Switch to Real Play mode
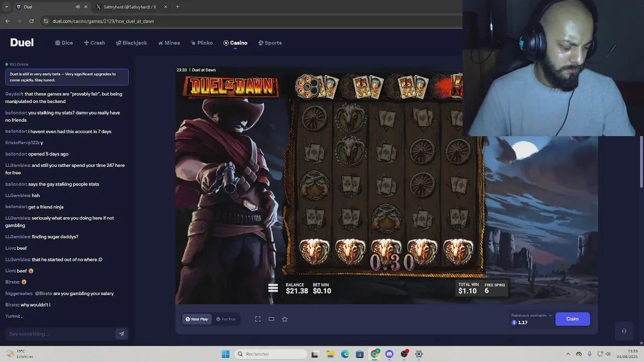 197,319
